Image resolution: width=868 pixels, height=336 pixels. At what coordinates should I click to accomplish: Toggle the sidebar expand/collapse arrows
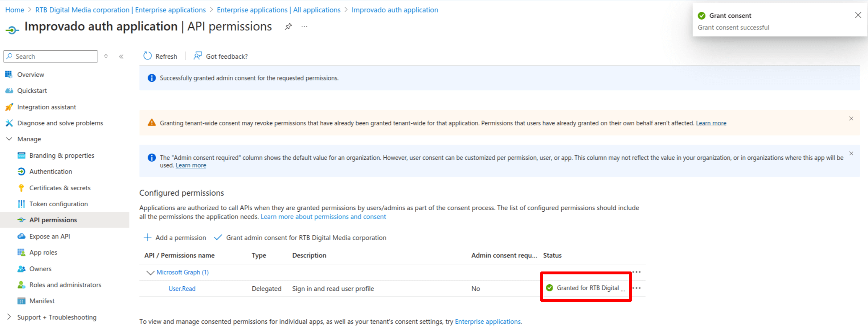point(106,56)
